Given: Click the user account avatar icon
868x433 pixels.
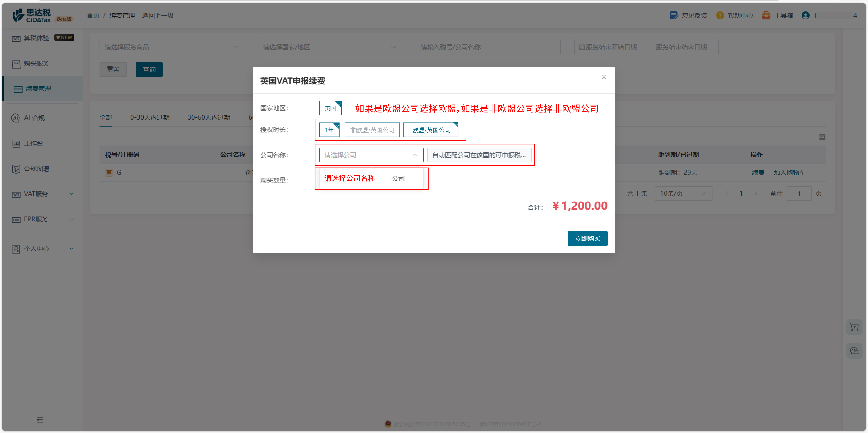Looking at the screenshot, I should coord(805,15).
